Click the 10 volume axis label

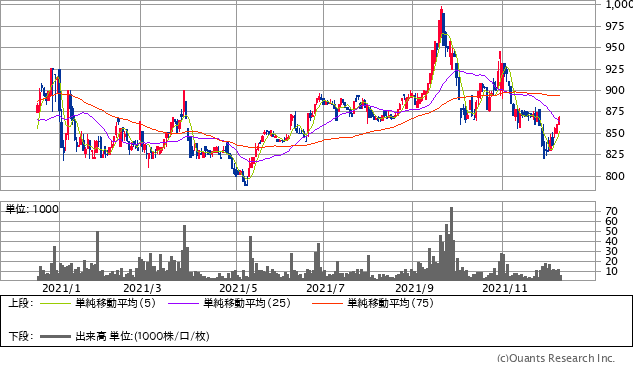point(612,271)
